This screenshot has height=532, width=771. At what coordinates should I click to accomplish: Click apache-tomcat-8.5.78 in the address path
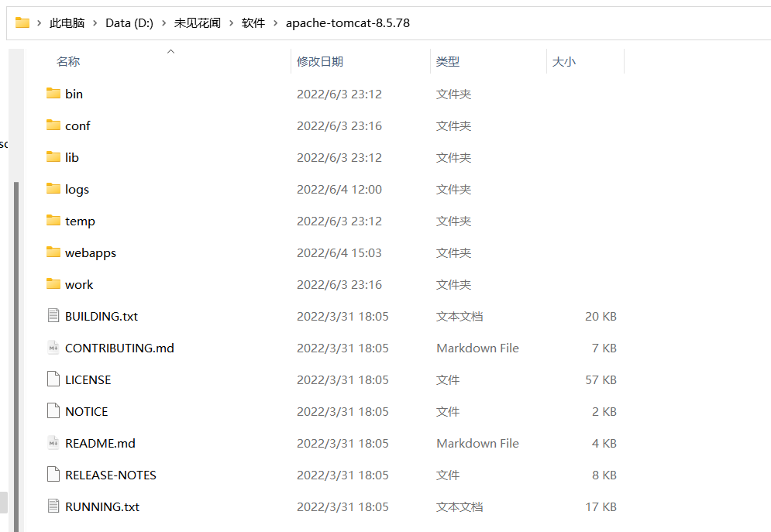click(348, 23)
